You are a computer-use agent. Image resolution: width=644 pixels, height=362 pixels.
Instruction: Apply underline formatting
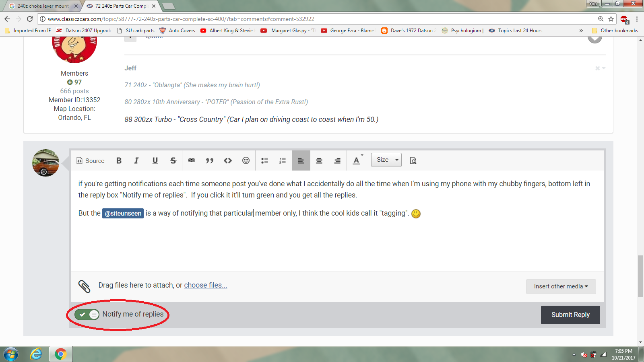point(155,160)
